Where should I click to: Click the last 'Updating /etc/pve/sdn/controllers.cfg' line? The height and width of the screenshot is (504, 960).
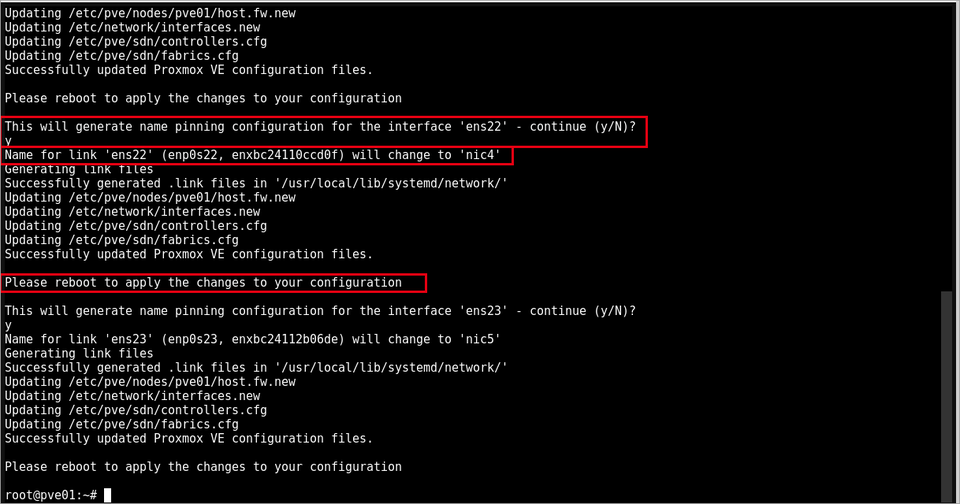point(136,410)
